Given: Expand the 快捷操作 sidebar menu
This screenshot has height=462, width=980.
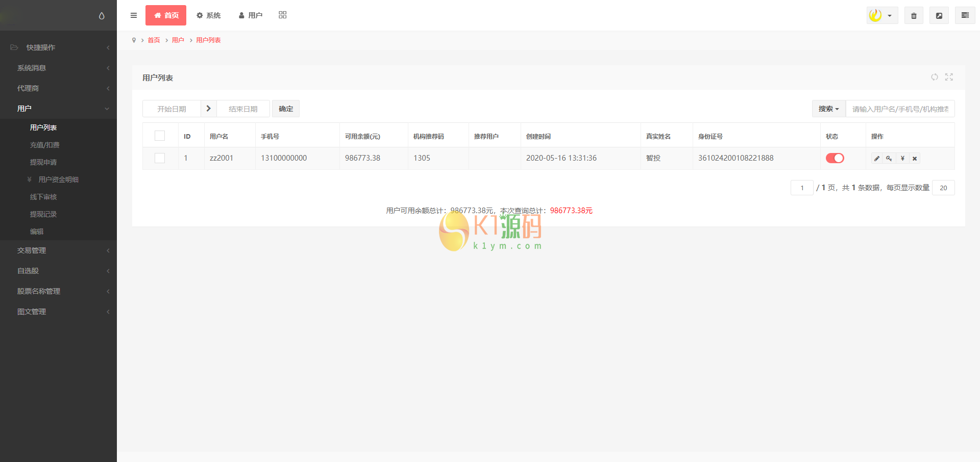Looking at the screenshot, I should pyautogui.click(x=58, y=47).
